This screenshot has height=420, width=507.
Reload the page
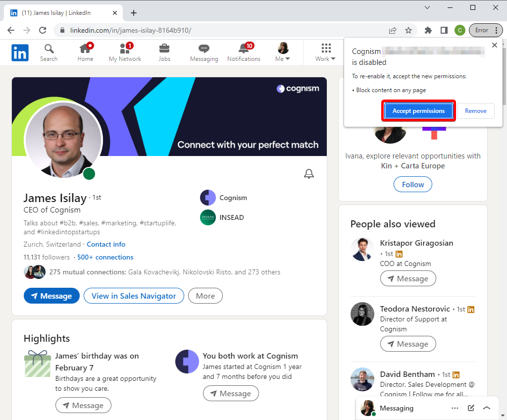(43, 30)
